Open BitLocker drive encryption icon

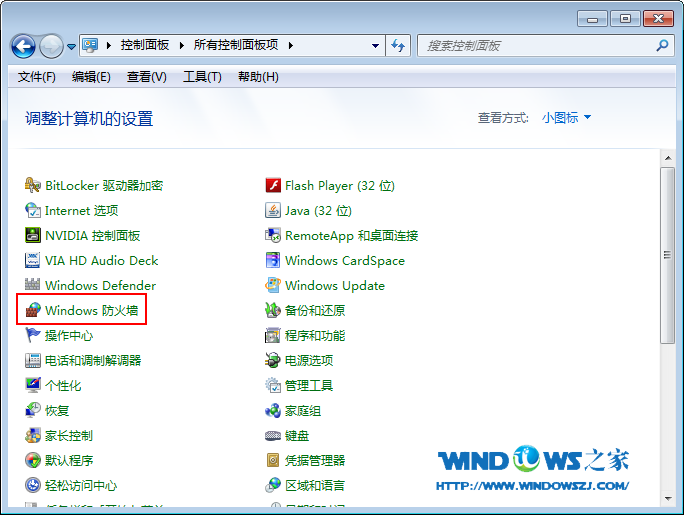pos(32,185)
